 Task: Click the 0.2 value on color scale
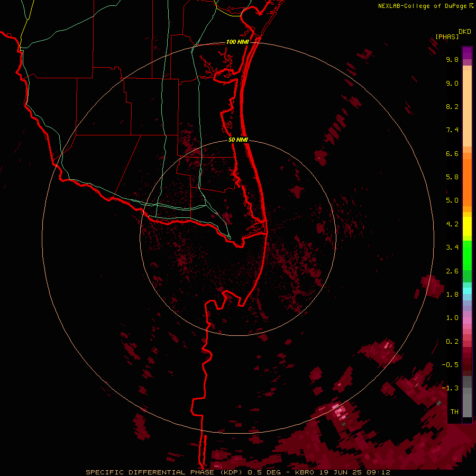(x=452, y=342)
